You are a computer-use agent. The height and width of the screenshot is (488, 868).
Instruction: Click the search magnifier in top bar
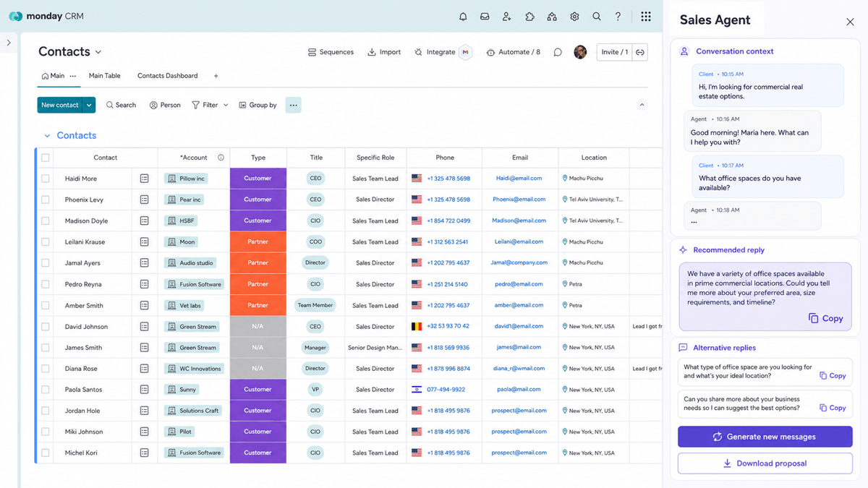tap(597, 16)
